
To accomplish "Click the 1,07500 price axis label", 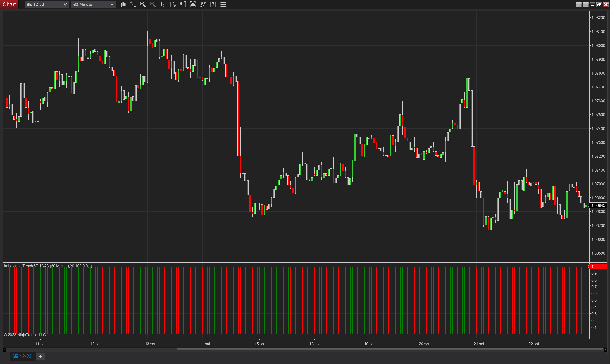I will [x=598, y=115].
